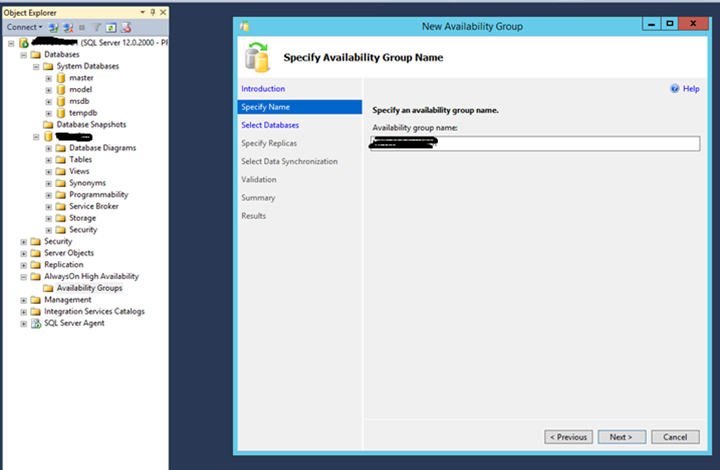This screenshot has width=720, height=470.
Task: Select the tempdb database icon
Action: 61,113
